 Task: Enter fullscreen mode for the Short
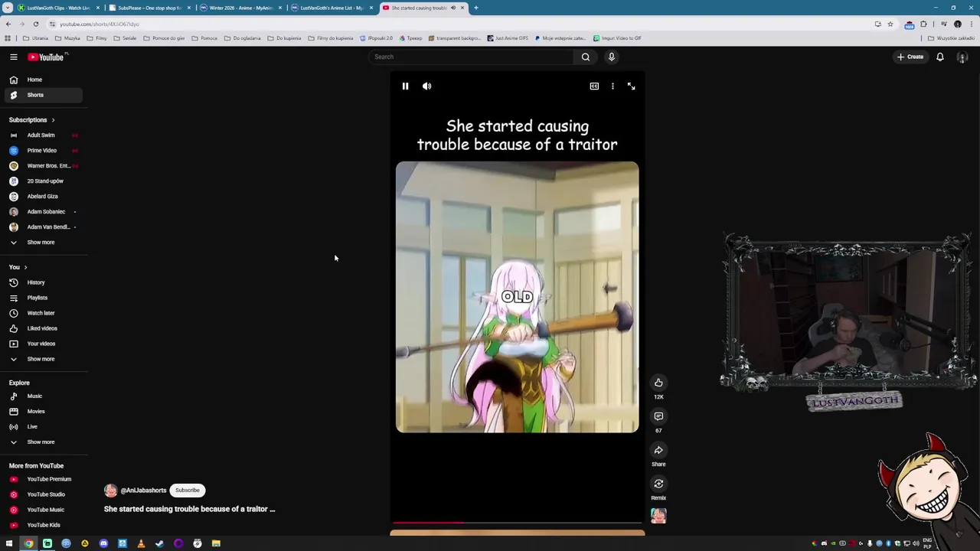click(631, 86)
